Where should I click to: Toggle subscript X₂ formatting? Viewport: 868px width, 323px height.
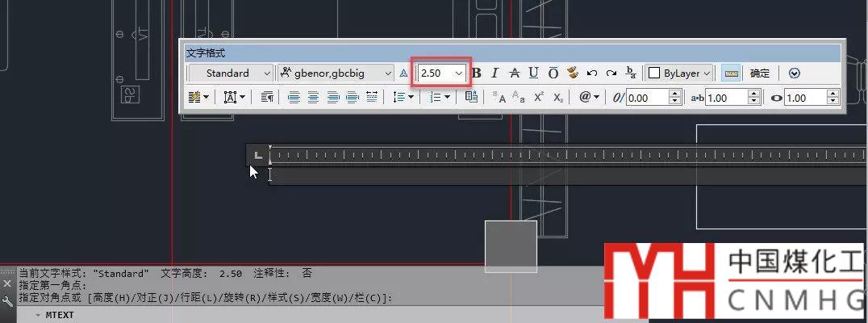click(x=558, y=98)
